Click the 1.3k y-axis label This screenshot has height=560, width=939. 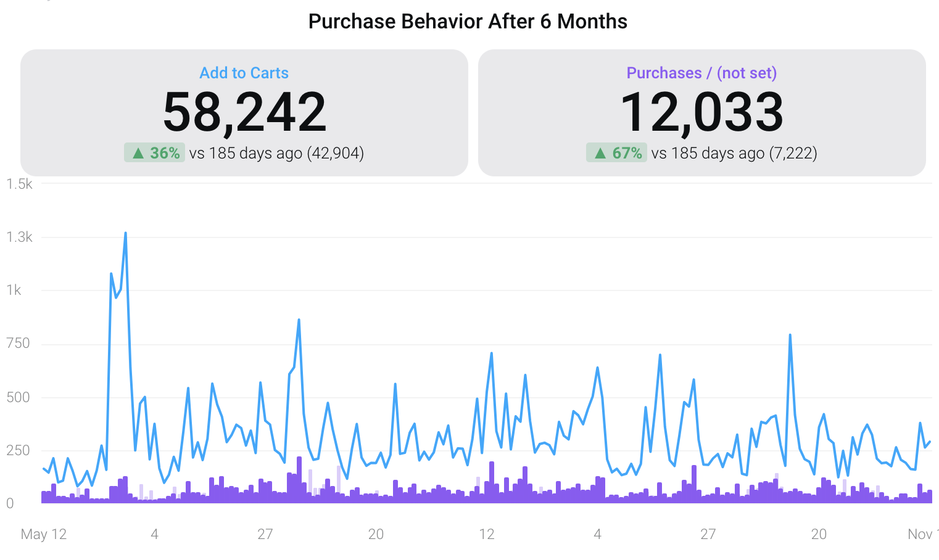[20, 237]
